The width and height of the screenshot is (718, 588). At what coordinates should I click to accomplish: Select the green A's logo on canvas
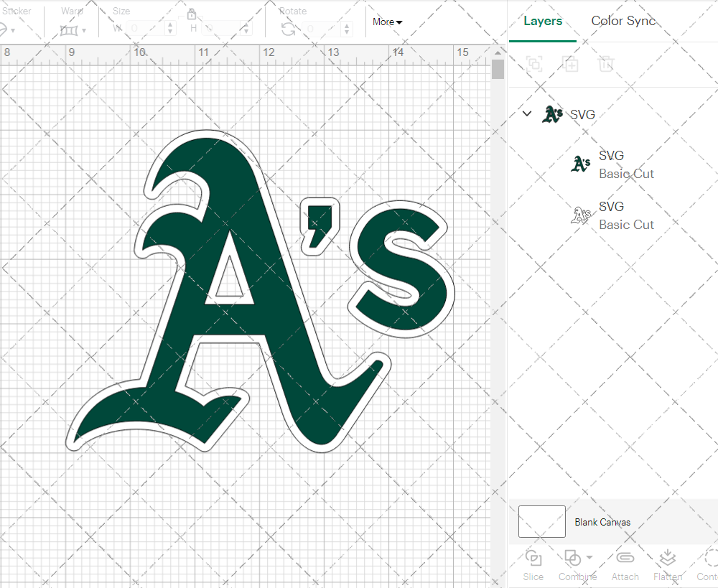coord(261,290)
